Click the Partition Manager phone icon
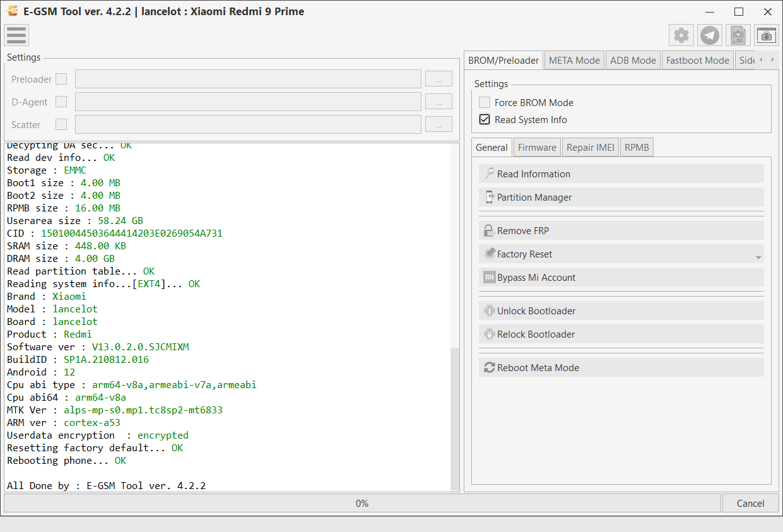 coord(489,198)
